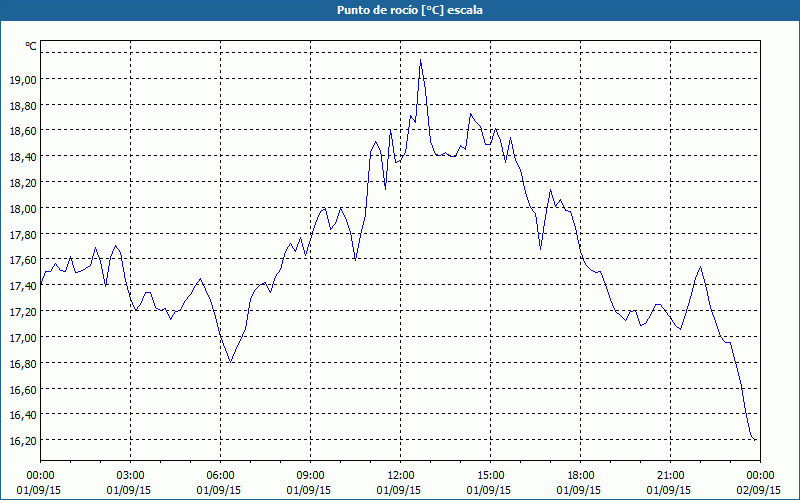Click the 03:00 time axis label
This screenshot has height=500, width=800.
pos(131,475)
